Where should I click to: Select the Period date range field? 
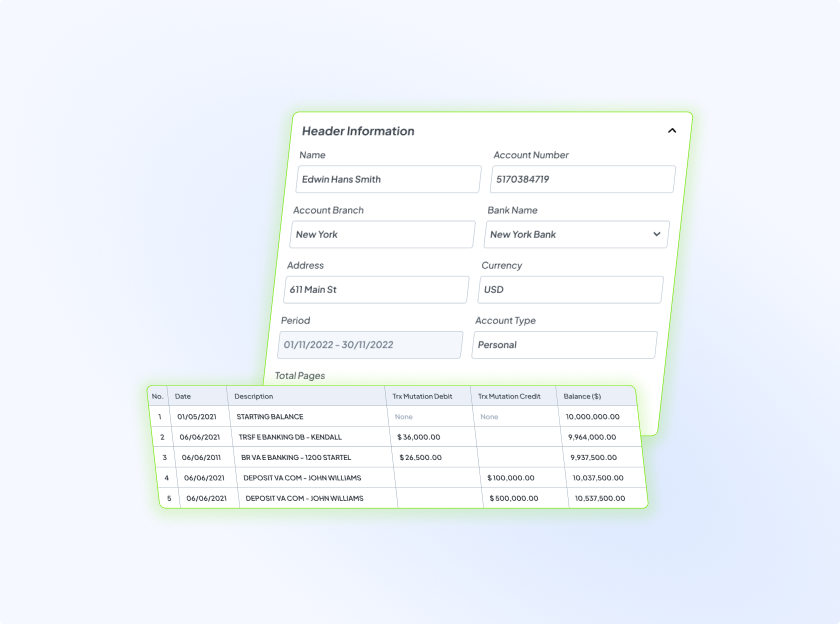tap(370, 345)
